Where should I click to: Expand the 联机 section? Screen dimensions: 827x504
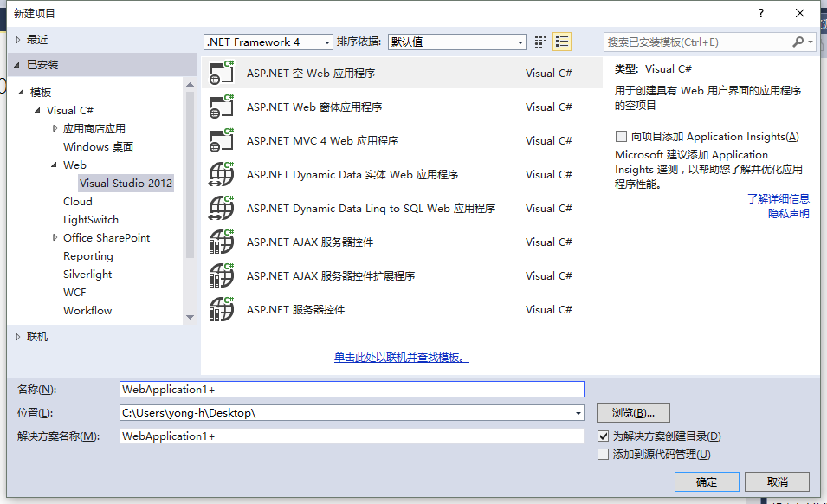[17, 336]
